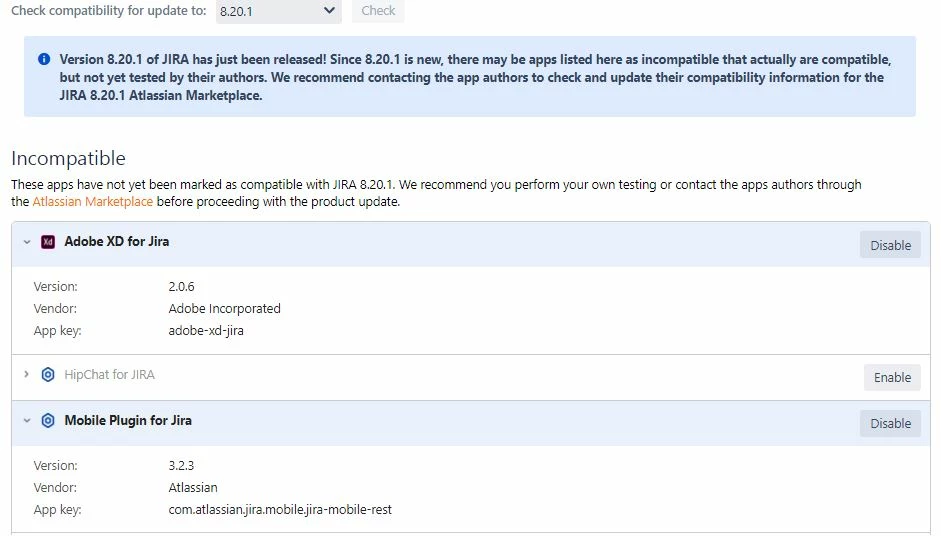Collapse the Mobile Plugin for Jira row
Screen dimensions: 941x536
point(26,421)
